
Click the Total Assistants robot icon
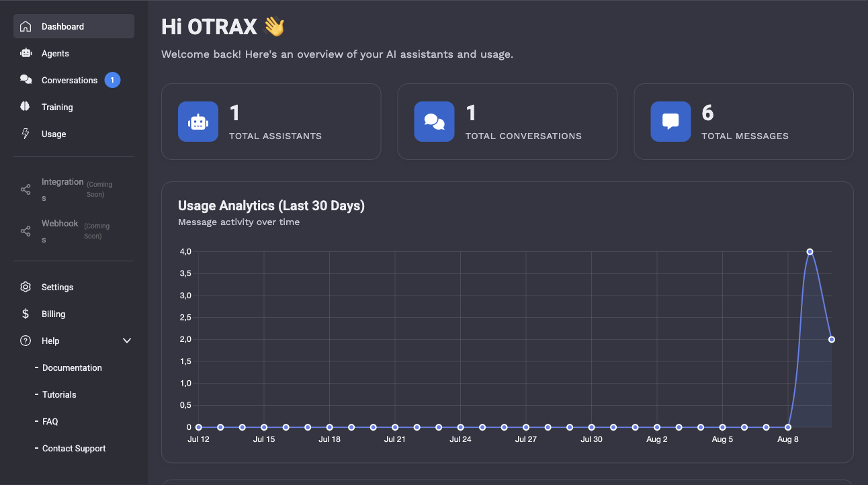(198, 122)
